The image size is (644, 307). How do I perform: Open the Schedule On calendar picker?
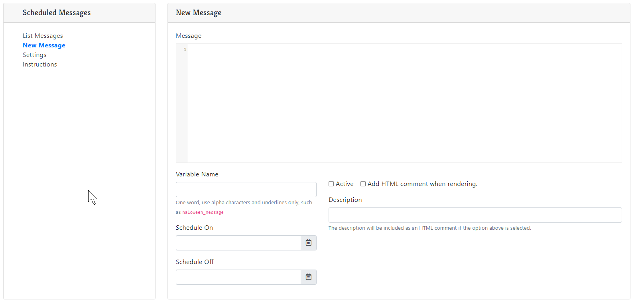coord(308,243)
